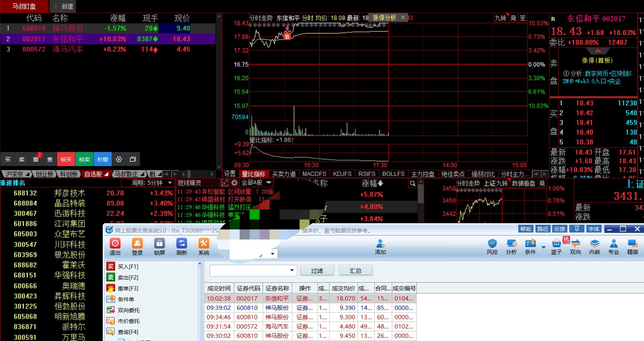Open the 主力控盘 indicator tab
This screenshot has height=341, width=644.
pos(423,174)
